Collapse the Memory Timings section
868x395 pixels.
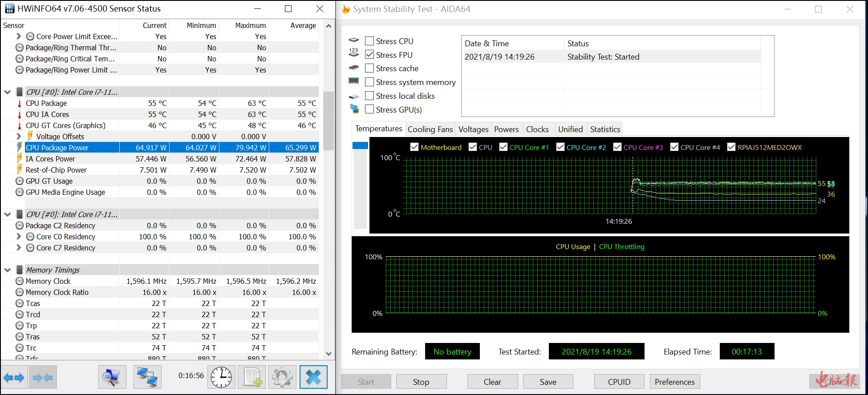(8, 270)
